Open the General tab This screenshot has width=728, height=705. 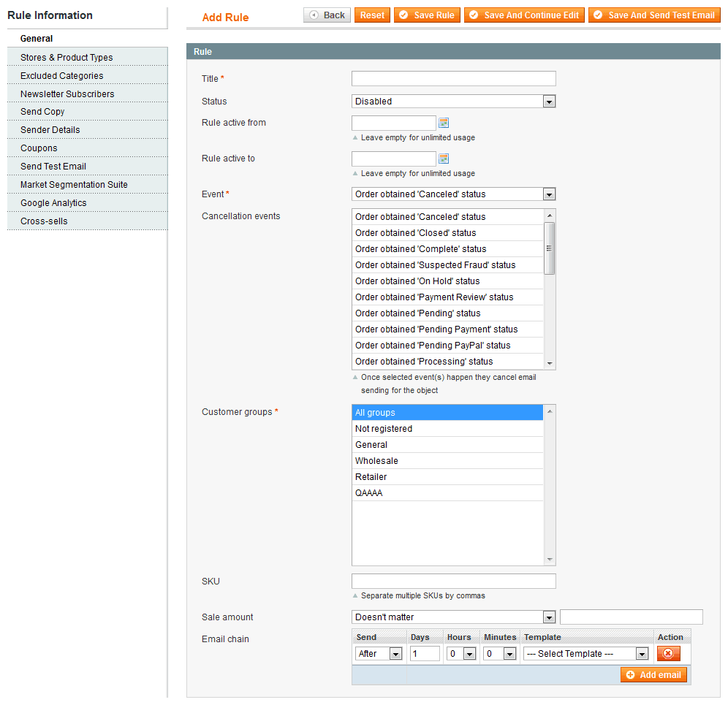87,39
